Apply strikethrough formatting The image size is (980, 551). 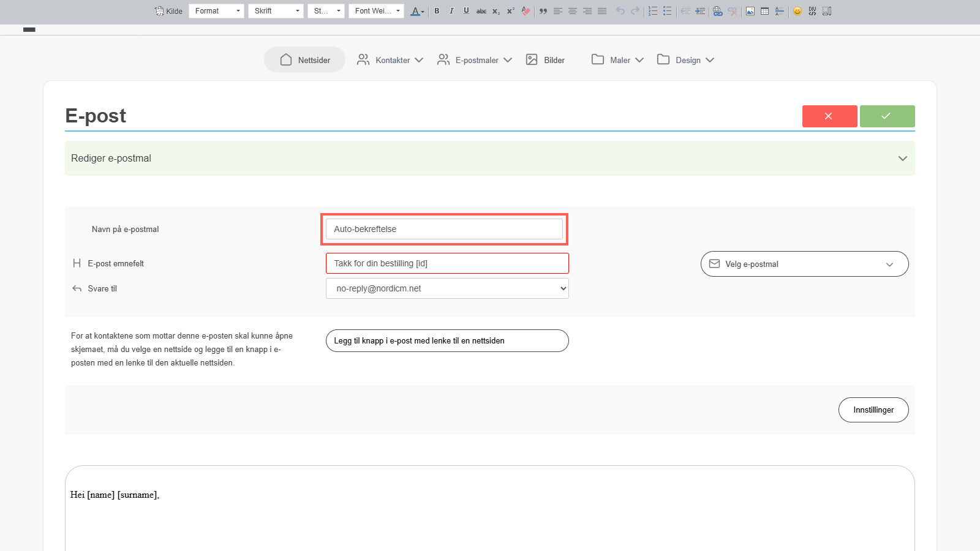coord(481,11)
